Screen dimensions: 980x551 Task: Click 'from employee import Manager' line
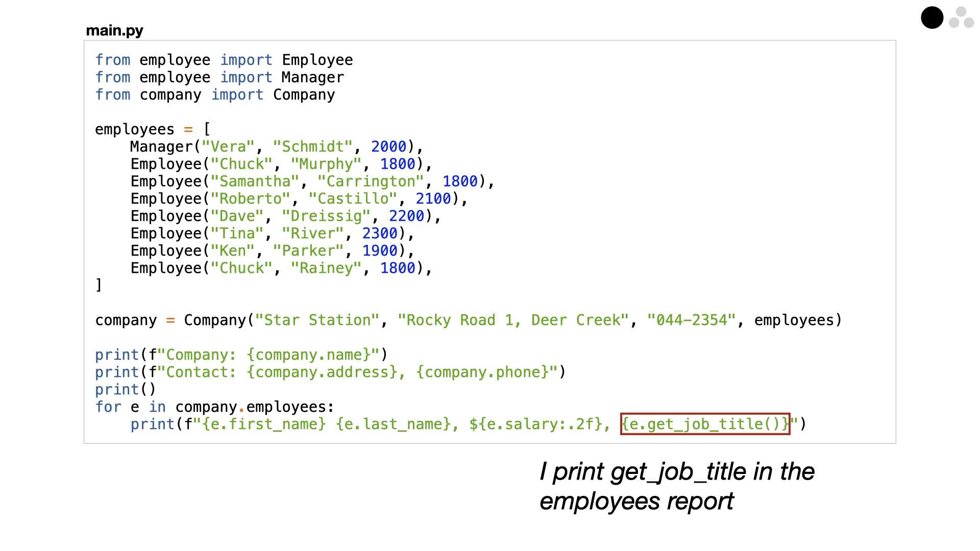click(219, 78)
